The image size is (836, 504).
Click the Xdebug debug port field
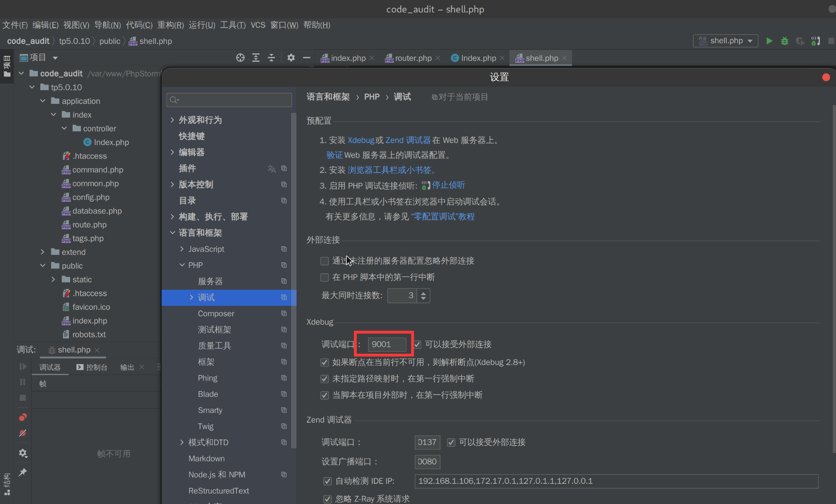click(x=387, y=344)
